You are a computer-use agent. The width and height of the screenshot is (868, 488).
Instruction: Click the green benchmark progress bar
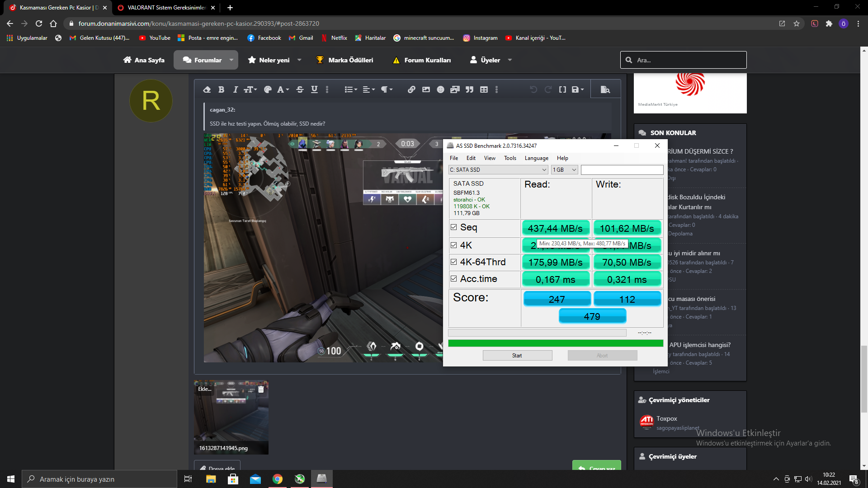click(556, 343)
